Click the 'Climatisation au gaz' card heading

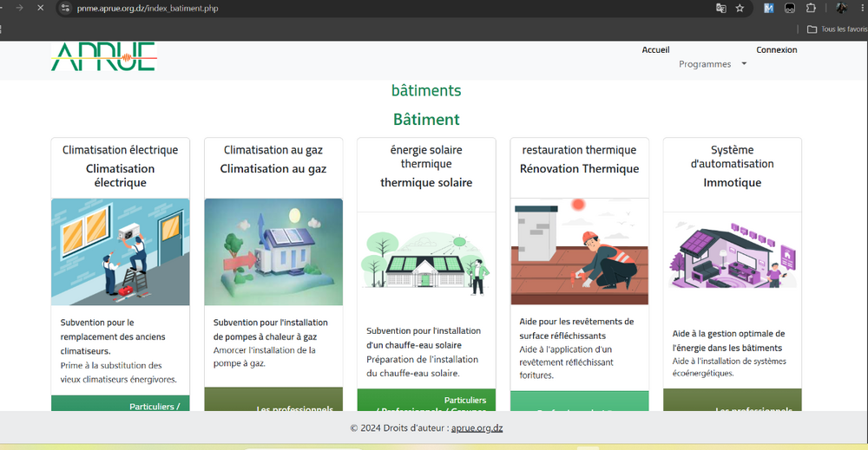tap(273, 168)
